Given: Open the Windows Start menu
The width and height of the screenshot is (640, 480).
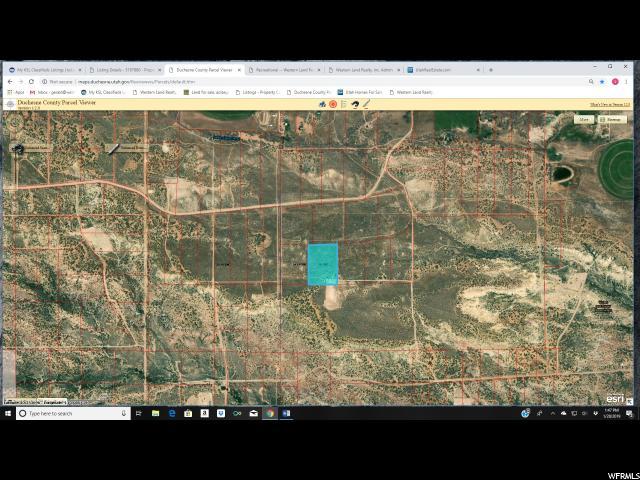Looking at the screenshot, I should point(8,413).
